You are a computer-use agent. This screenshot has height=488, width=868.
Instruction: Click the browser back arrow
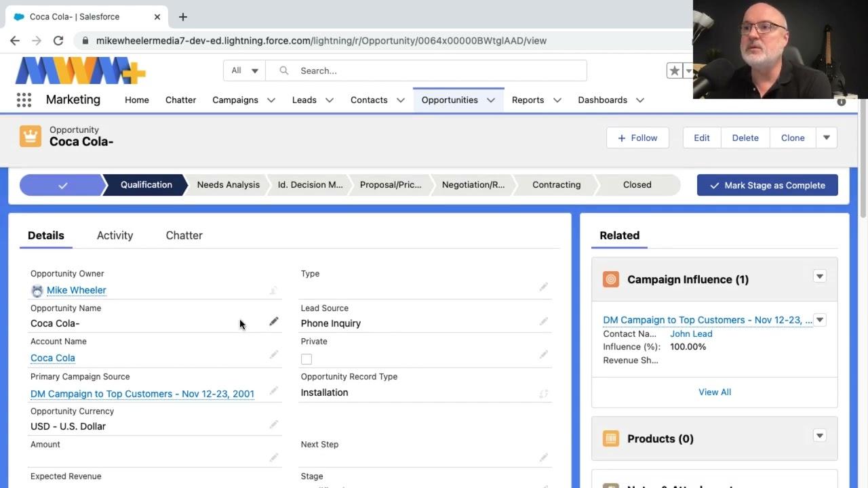coord(15,41)
